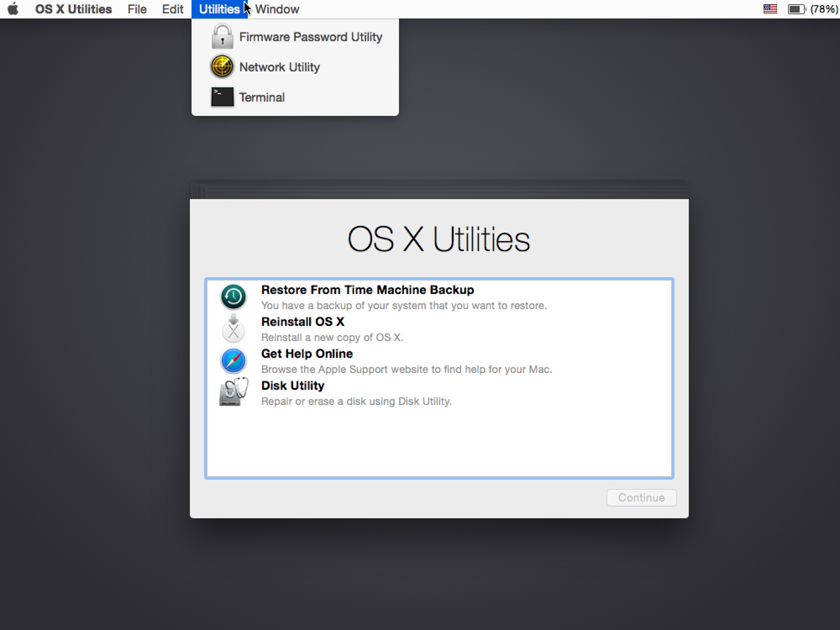Open the File menu
Image resolution: width=840 pixels, height=630 pixels.
[137, 9]
